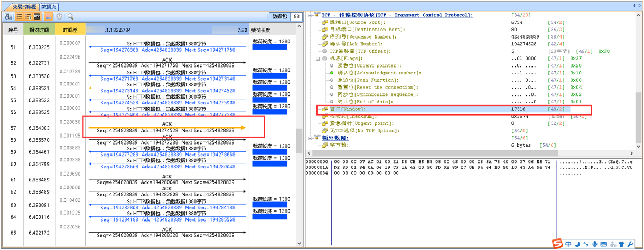
Task: Open Sogou soft keyboard icon
Action: point(604,244)
